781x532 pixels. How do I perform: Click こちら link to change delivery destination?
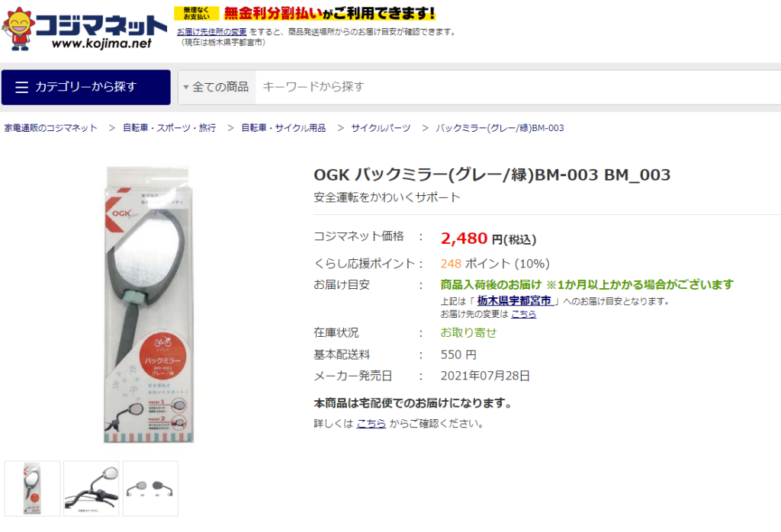point(523,314)
